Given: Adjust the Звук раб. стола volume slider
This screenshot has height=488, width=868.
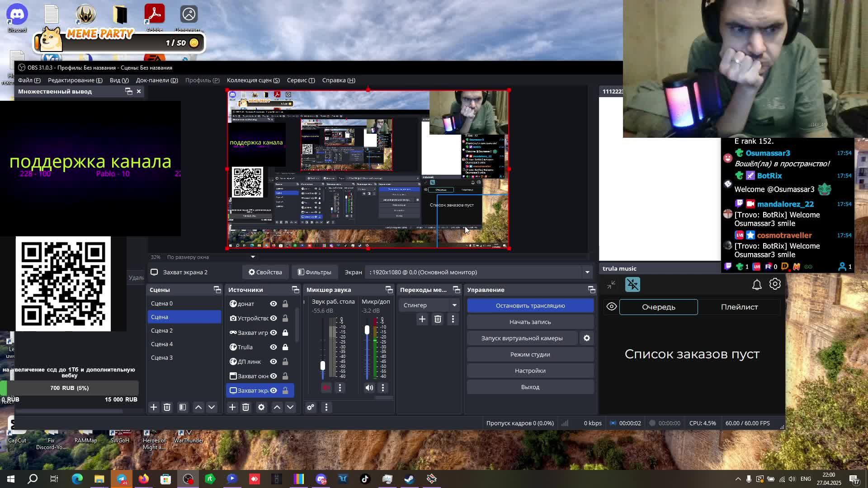Looking at the screenshot, I should pos(322,365).
